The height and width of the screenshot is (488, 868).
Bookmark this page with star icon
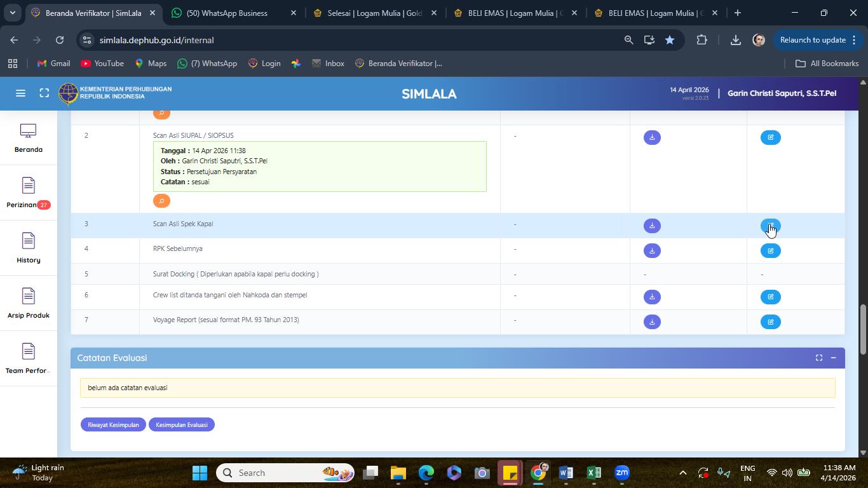[x=670, y=40]
